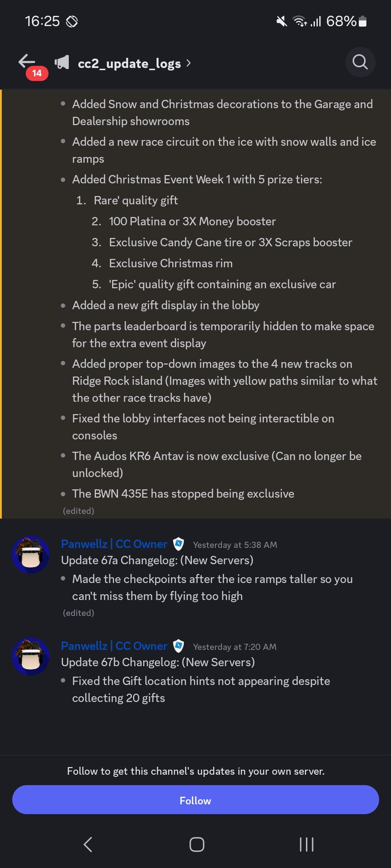
Task: Open Panwellz avatar on Update 67a post
Action: click(31, 554)
